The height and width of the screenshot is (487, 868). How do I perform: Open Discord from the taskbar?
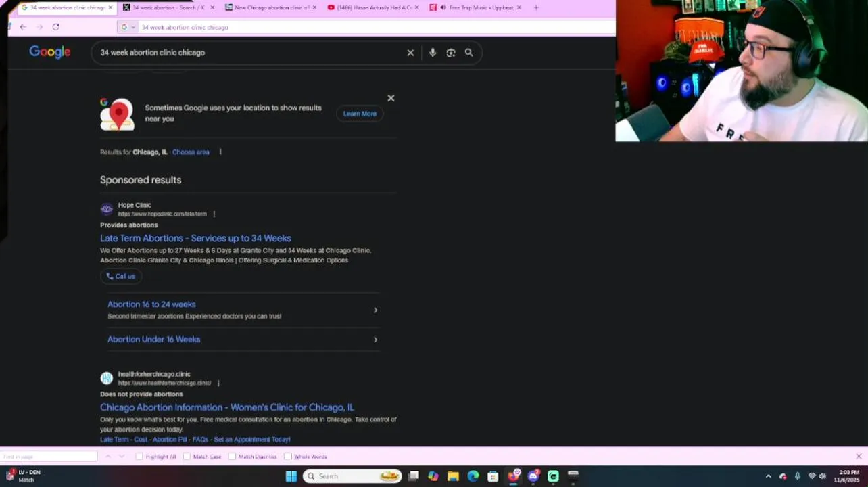(x=533, y=476)
